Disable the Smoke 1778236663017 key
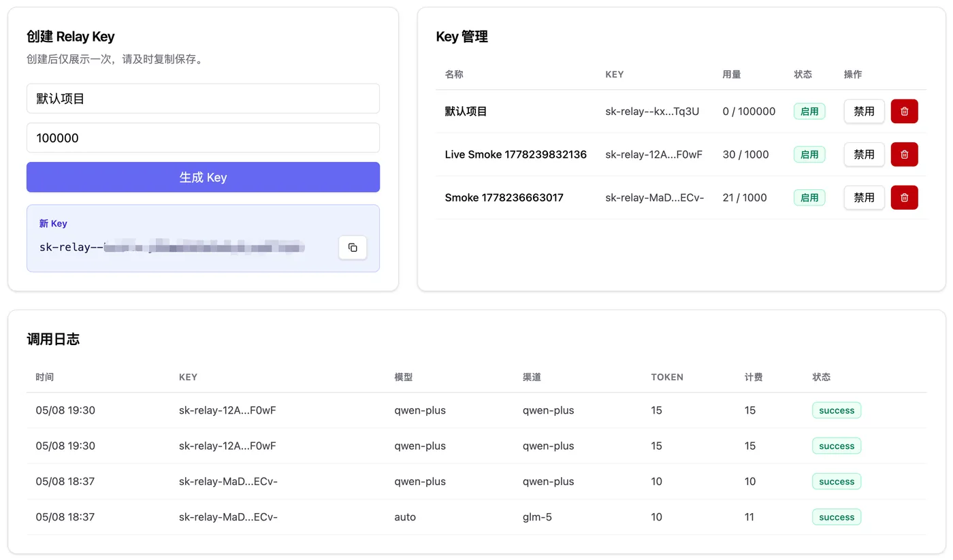 pyautogui.click(x=864, y=197)
